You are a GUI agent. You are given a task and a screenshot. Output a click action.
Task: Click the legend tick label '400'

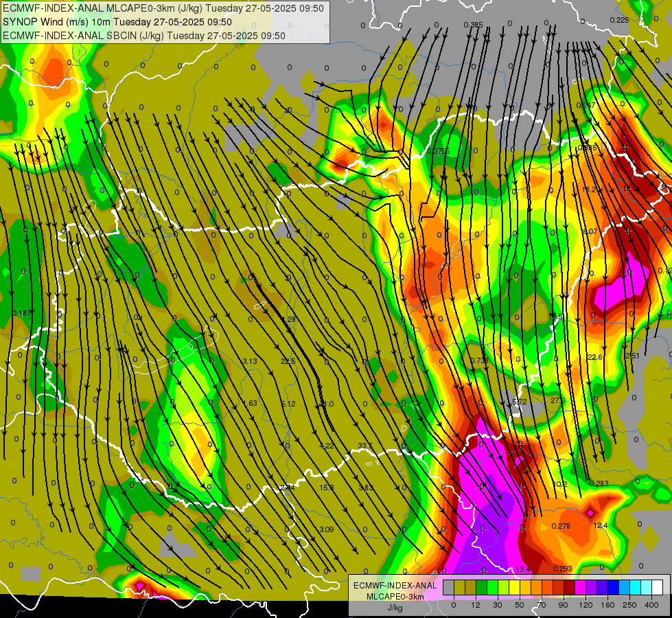click(x=651, y=605)
